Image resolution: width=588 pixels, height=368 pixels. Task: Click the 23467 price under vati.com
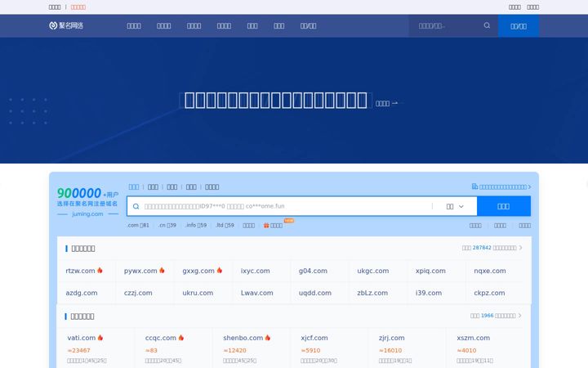point(78,350)
